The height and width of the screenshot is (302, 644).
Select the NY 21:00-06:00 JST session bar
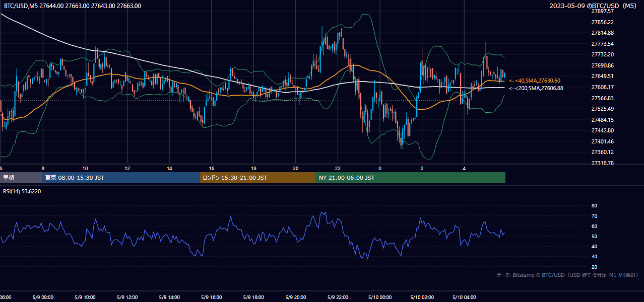[x=411, y=178]
